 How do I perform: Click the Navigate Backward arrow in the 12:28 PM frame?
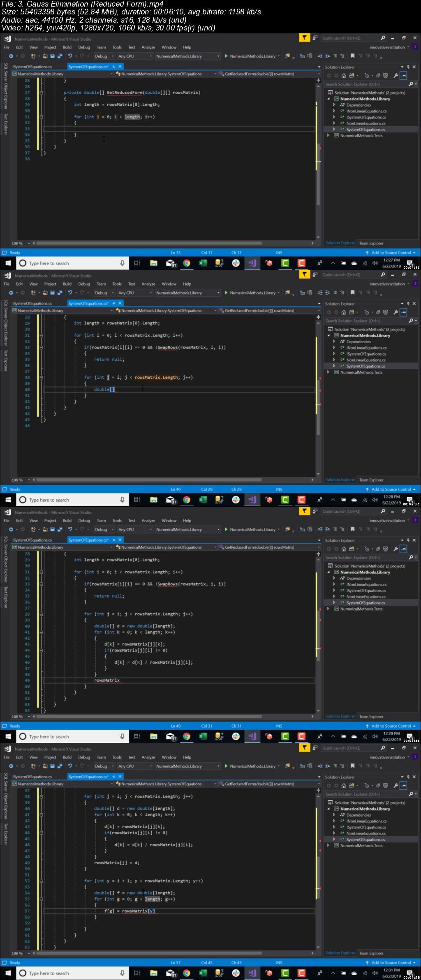point(11,293)
